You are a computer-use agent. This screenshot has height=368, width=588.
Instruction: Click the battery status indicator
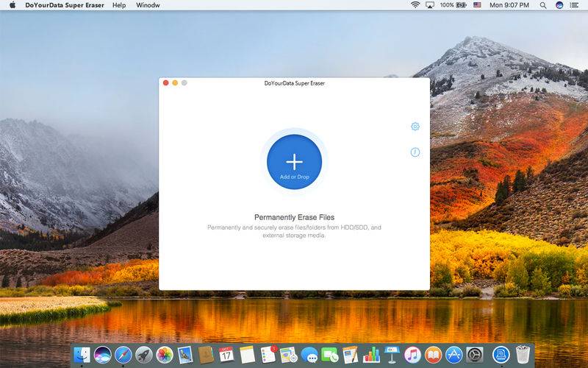[453, 5]
